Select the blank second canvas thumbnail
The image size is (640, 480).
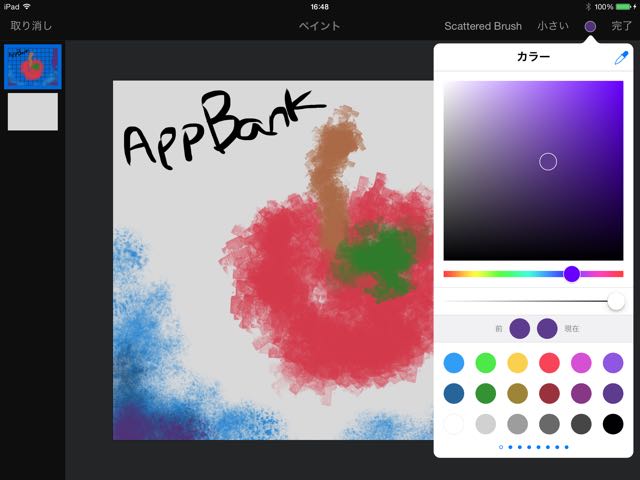pos(33,112)
